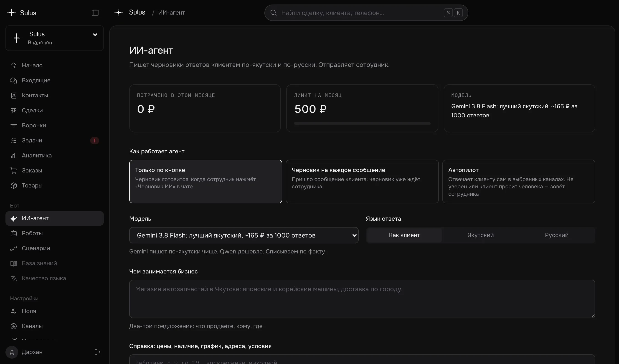619x364 pixels.
Task: Select the Автопилот mode card
Action: coord(519,182)
